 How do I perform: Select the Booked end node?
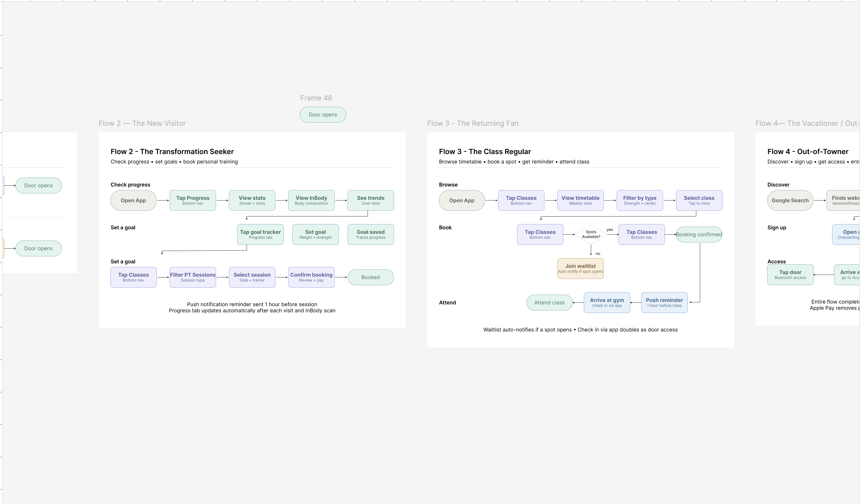(x=371, y=277)
